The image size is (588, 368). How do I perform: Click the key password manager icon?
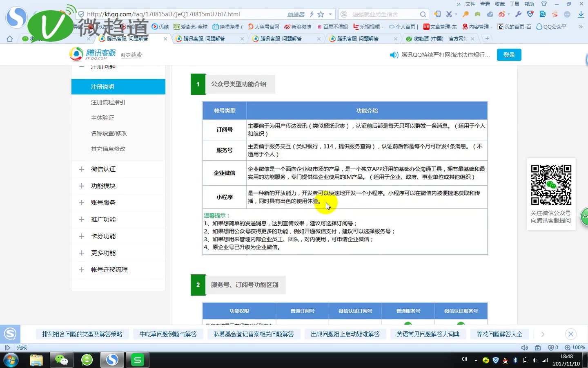[x=465, y=14]
